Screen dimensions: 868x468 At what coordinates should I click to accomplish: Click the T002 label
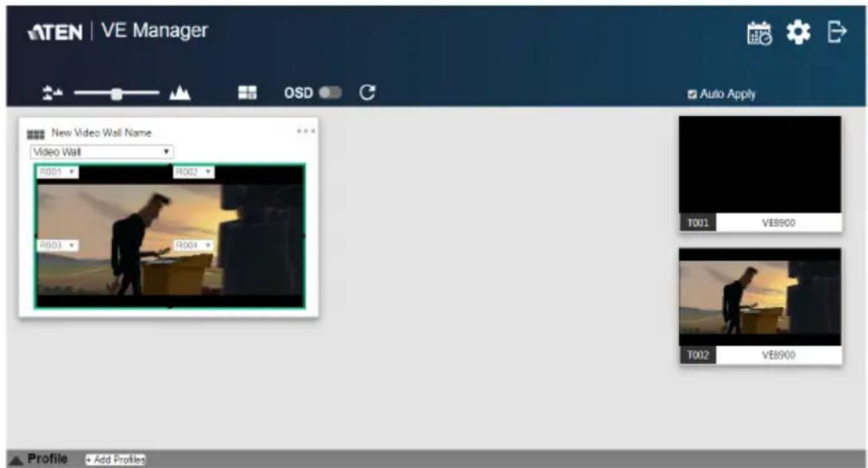(x=697, y=355)
